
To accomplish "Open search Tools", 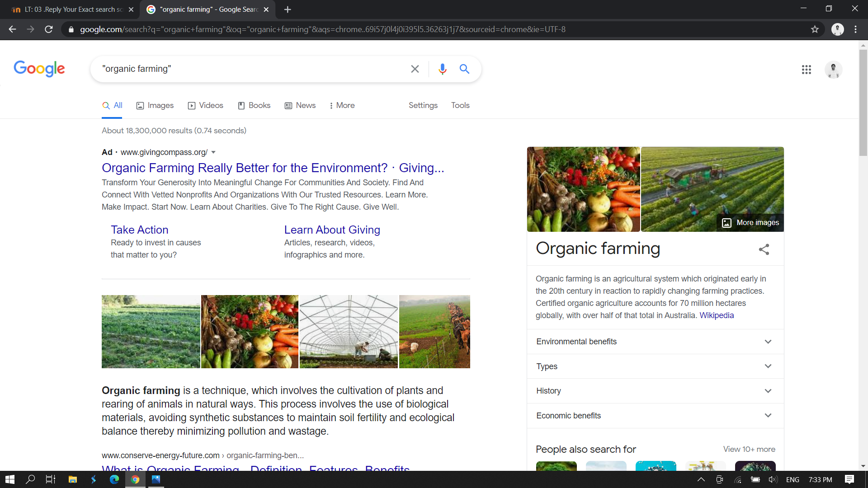I will pyautogui.click(x=460, y=105).
